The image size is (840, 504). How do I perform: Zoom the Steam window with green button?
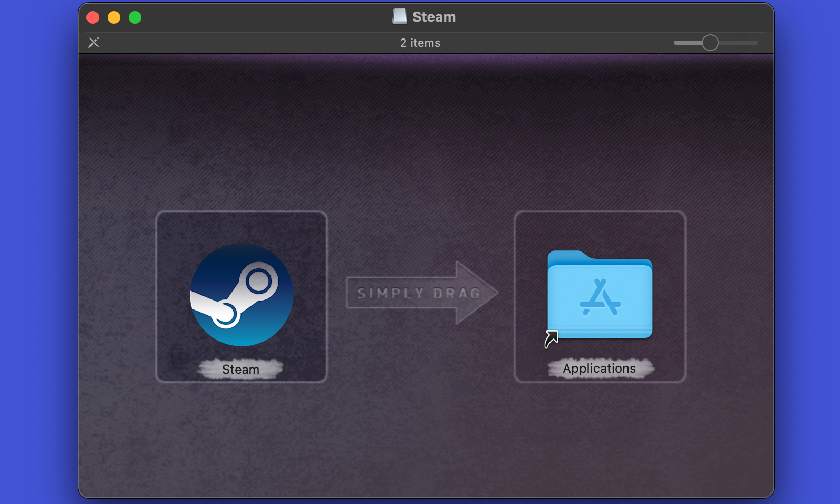pyautogui.click(x=135, y=17)
